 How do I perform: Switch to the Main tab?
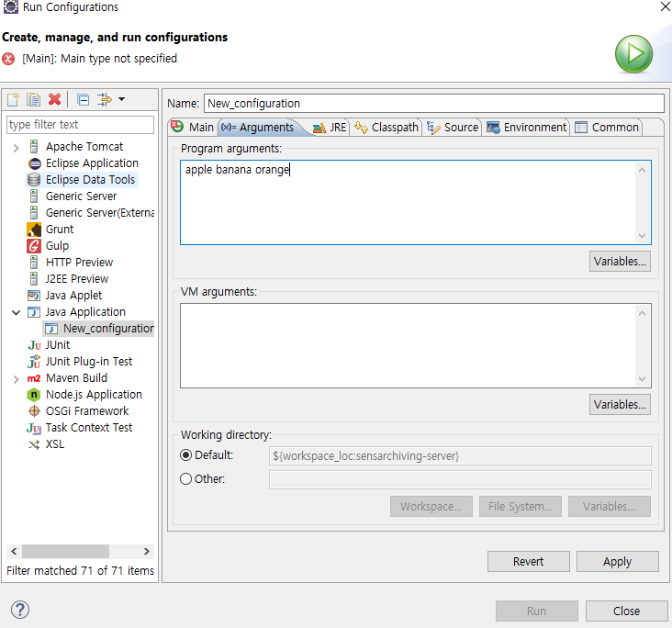(x=193, y=128)
